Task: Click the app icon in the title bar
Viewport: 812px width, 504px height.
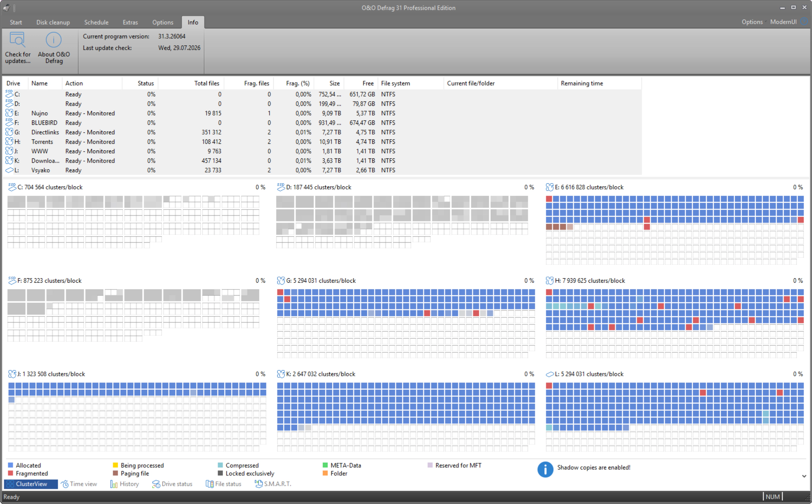Action: [x=6, y=7]
